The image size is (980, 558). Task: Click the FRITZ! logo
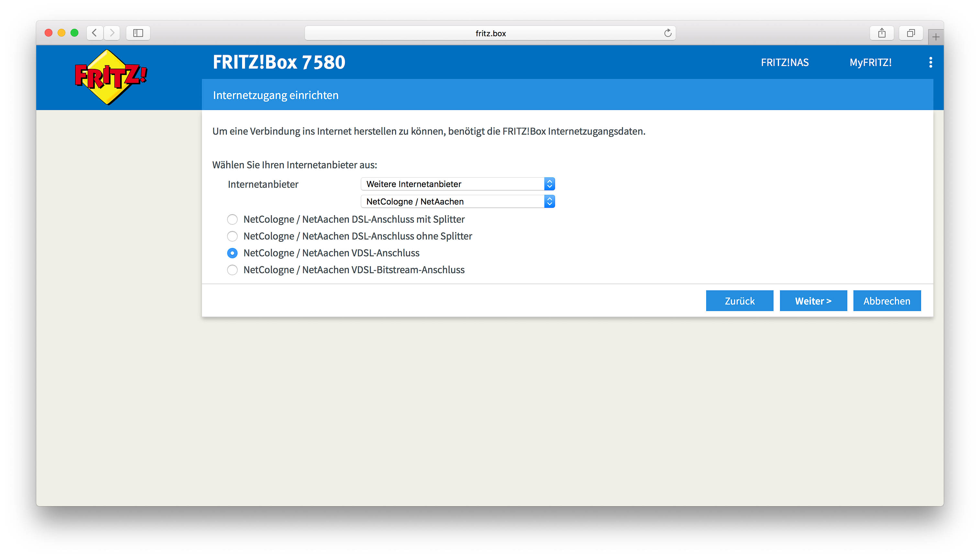pos(110,77)
